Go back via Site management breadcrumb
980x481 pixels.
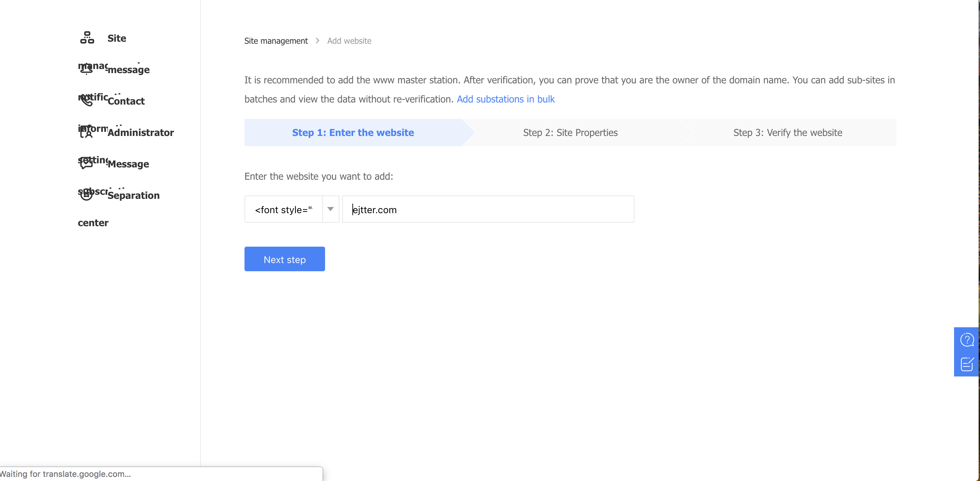tap(276, 41)
